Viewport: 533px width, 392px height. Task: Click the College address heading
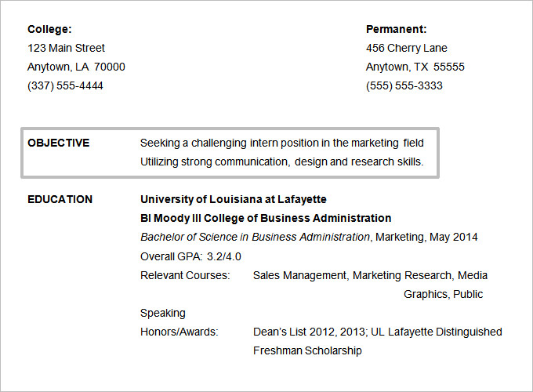[49, 29]
